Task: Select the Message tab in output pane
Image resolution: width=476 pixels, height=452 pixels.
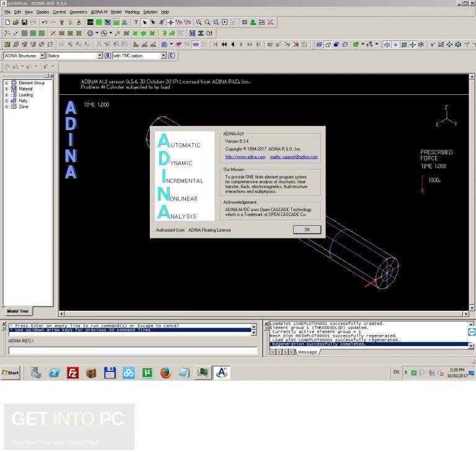Action: click(307, 352)
